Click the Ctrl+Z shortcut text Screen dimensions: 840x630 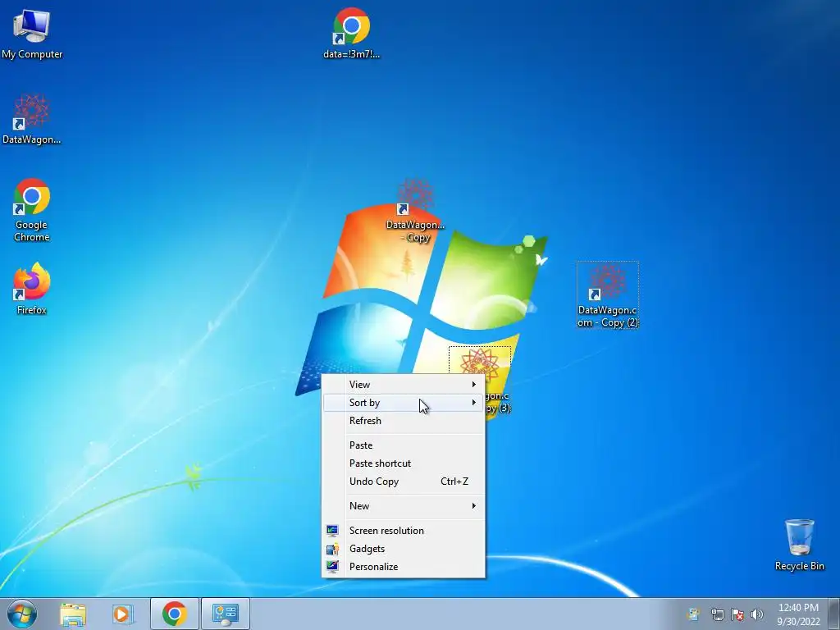tap(454, 481)
